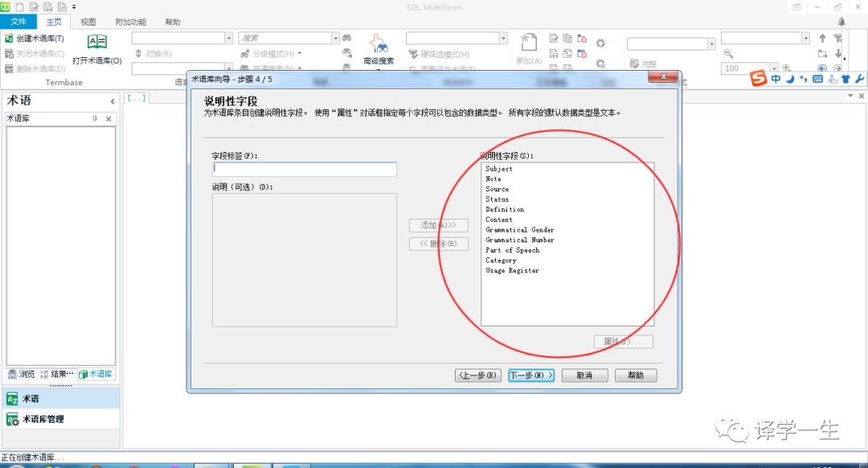Click the left-circle back arrow in ribbon
Image resolution: width=868 pixels, height=468 pixels.
(822, 68)
